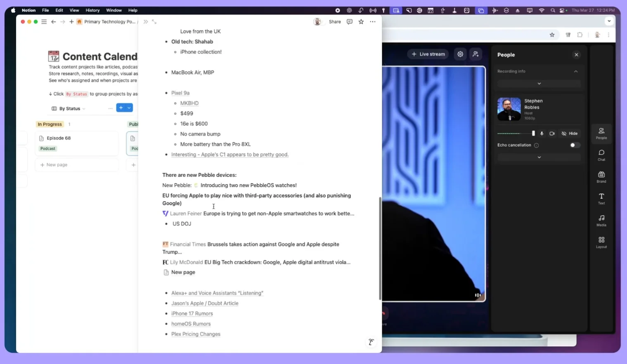The height and width of the screenshot is (364, 627).
Task: Turn off Stephen Robles' camera
Action: coord(552,134)
